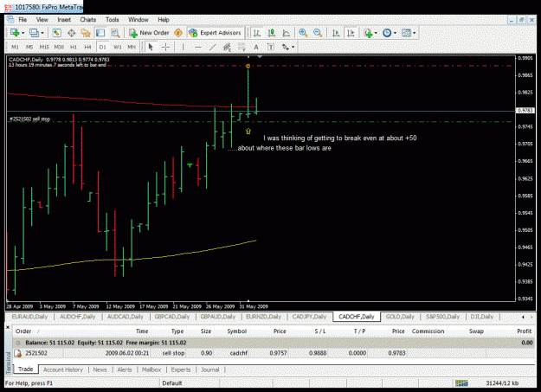Switch chart to candlesticks

(272, 33)
